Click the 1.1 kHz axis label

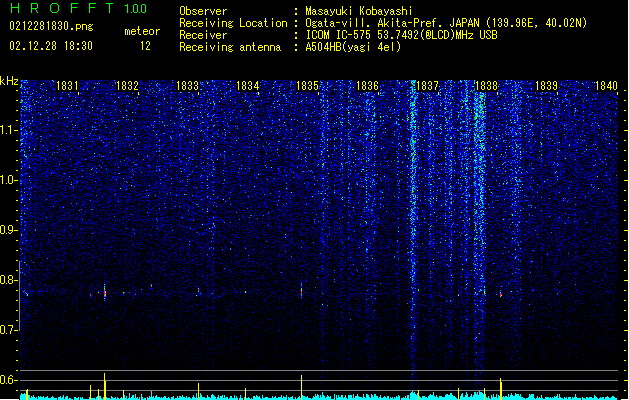[x=9, y=130]
